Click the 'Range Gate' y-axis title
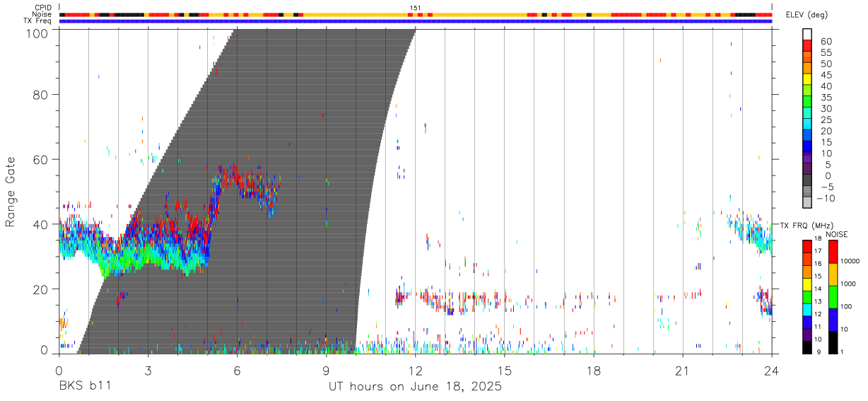The height and width of the screenshot is (401, 868). tap(11, 192)
